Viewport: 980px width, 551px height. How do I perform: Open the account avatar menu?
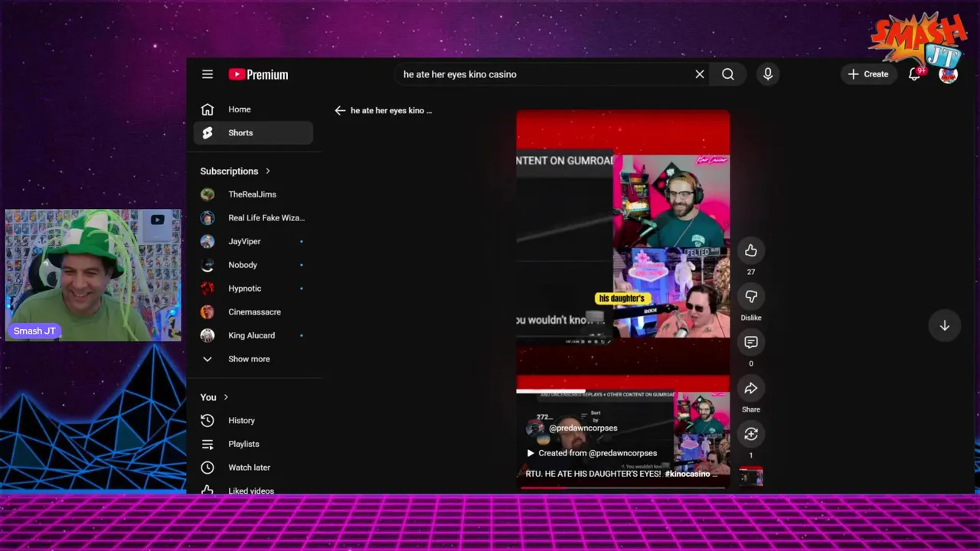(x=949, y=74)
